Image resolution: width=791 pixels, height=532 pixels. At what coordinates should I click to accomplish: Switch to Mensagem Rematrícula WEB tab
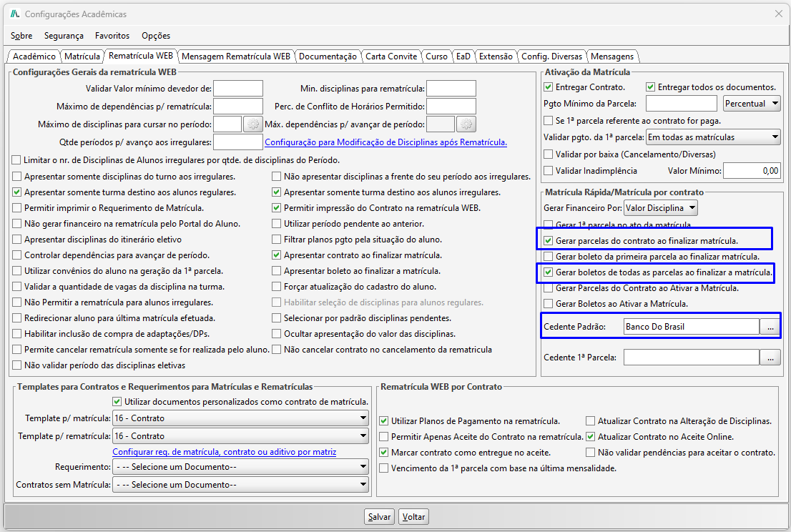click(235, 56)
